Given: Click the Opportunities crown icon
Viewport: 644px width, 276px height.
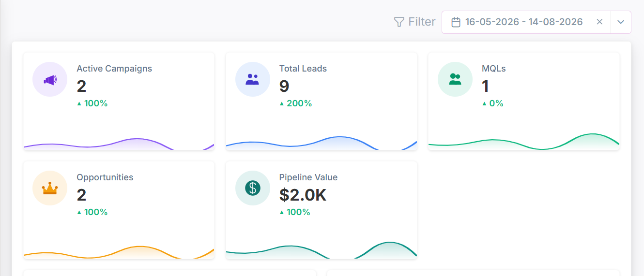Looking at the screenshot, I should pyautogui.click(x=50, y=189).
